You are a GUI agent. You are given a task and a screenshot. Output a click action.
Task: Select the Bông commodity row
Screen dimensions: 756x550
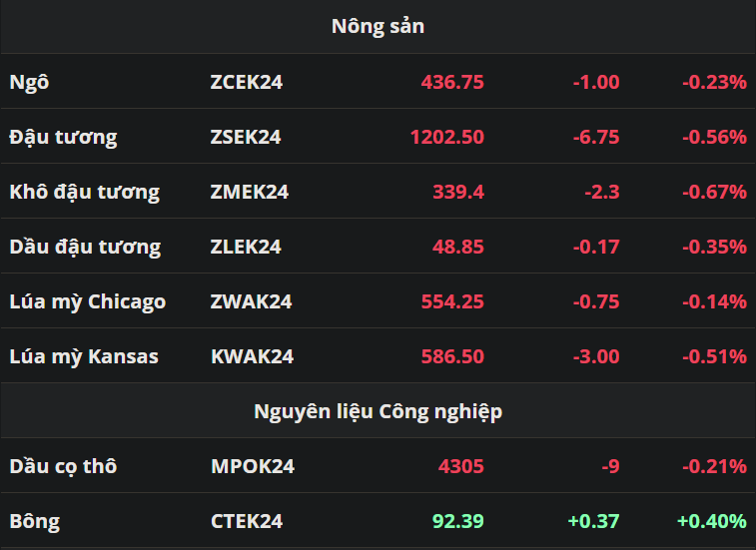(378, 521)
